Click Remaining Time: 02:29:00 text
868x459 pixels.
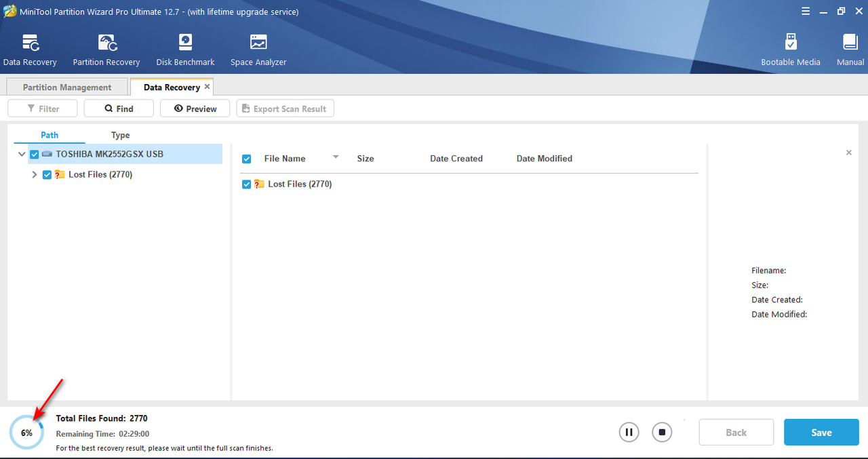click(x=102, y=434)
